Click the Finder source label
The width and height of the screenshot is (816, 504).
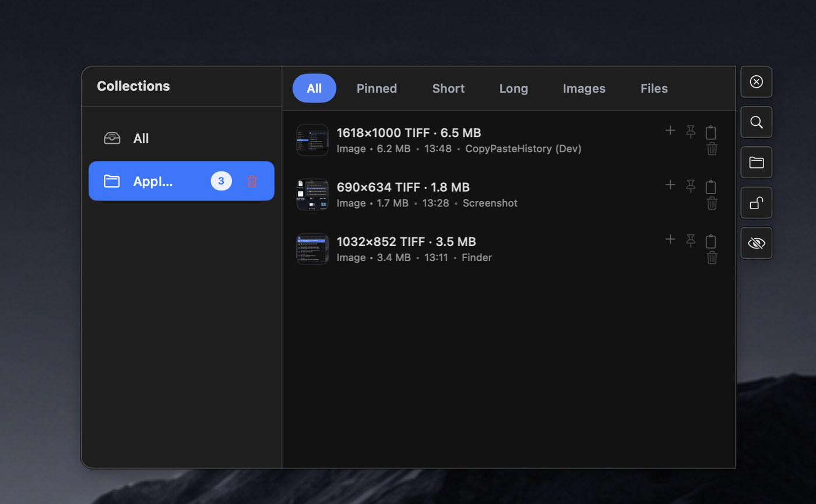click(x=477, y=258)
